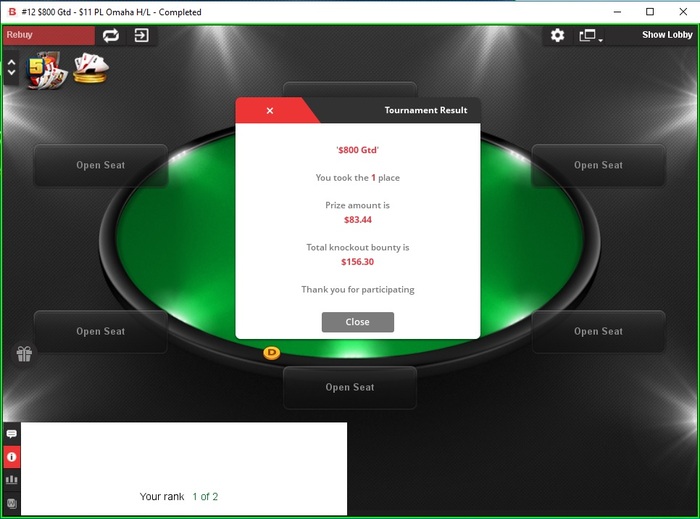Click the 5 cards promotion icon
The height and width of the screenshot is (519, 700).
46,70
